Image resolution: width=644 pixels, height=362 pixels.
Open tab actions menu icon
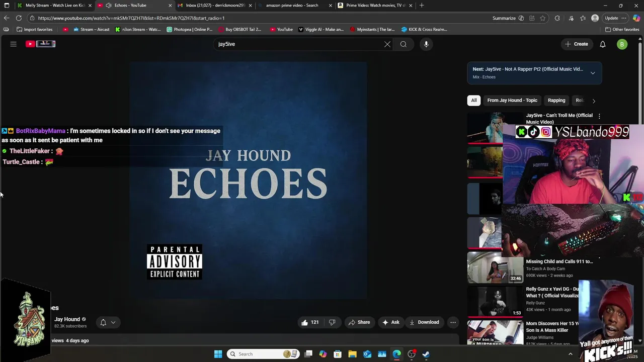[x=7, y=6]
